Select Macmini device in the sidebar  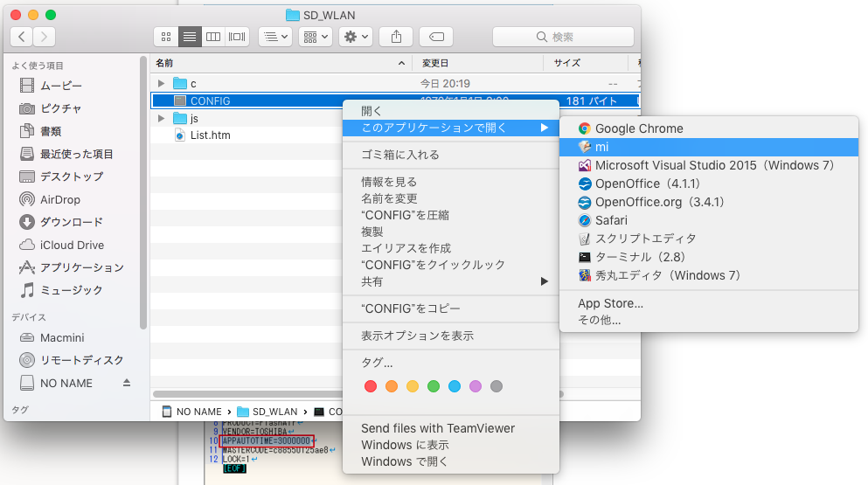tap(52, 337)
